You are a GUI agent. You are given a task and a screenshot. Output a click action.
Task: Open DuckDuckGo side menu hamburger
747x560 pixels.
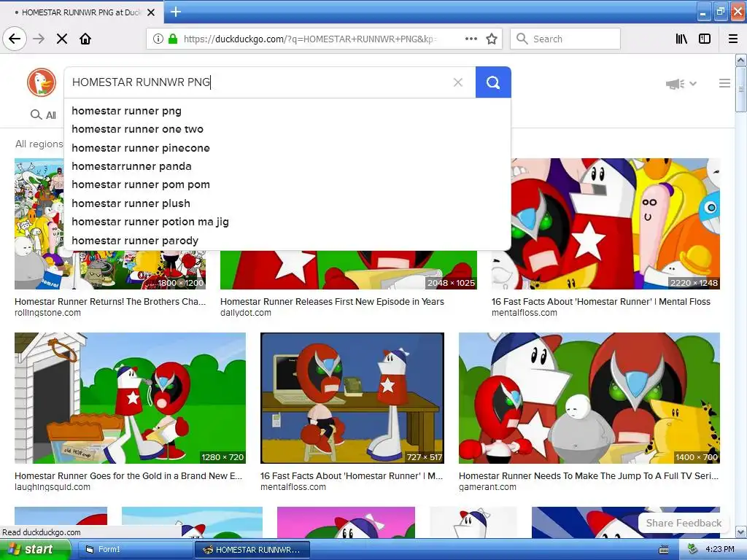(724, 83)
